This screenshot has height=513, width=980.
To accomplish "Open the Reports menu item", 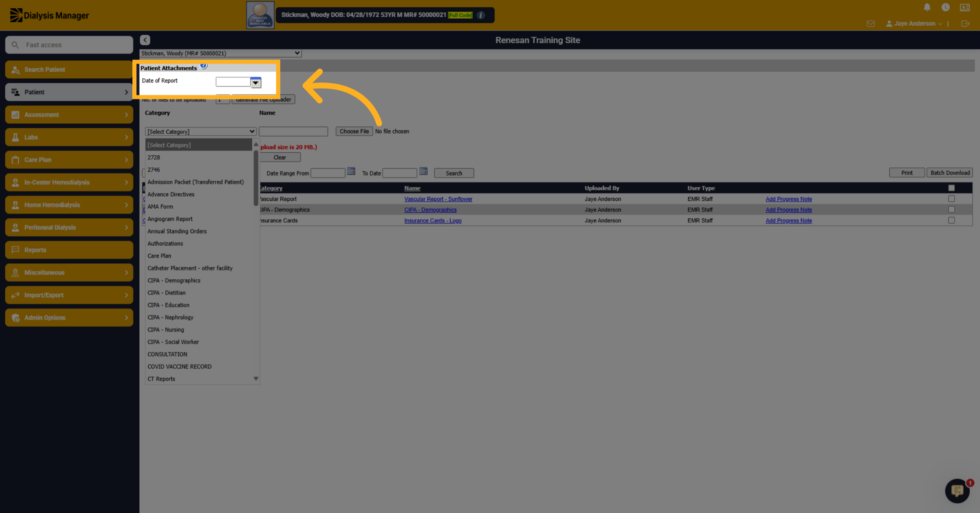I will click(69, 250).
